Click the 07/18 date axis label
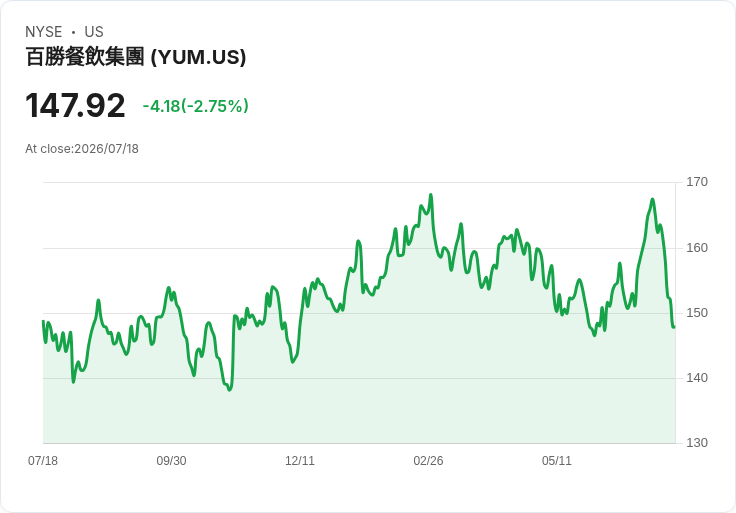Viewport: 736px width, 513px height. coord(43,461)
